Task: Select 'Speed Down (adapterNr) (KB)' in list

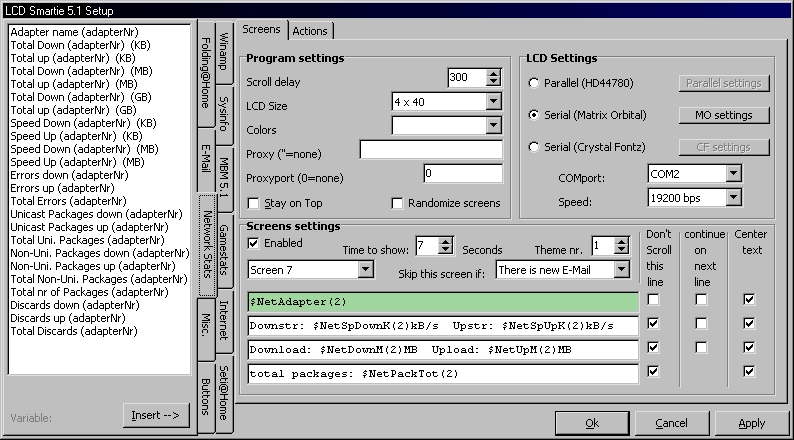Action: [x=84, y=123]
